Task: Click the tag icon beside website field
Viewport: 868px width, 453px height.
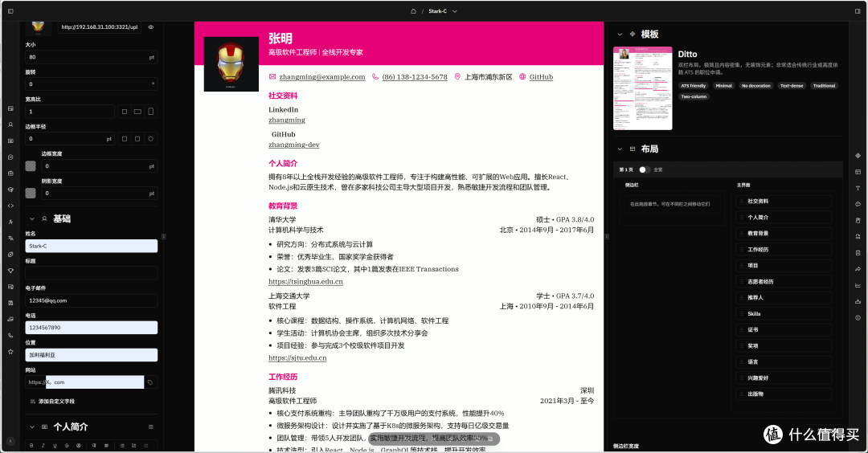Action: pyautogui.click(x=150, y=382)
